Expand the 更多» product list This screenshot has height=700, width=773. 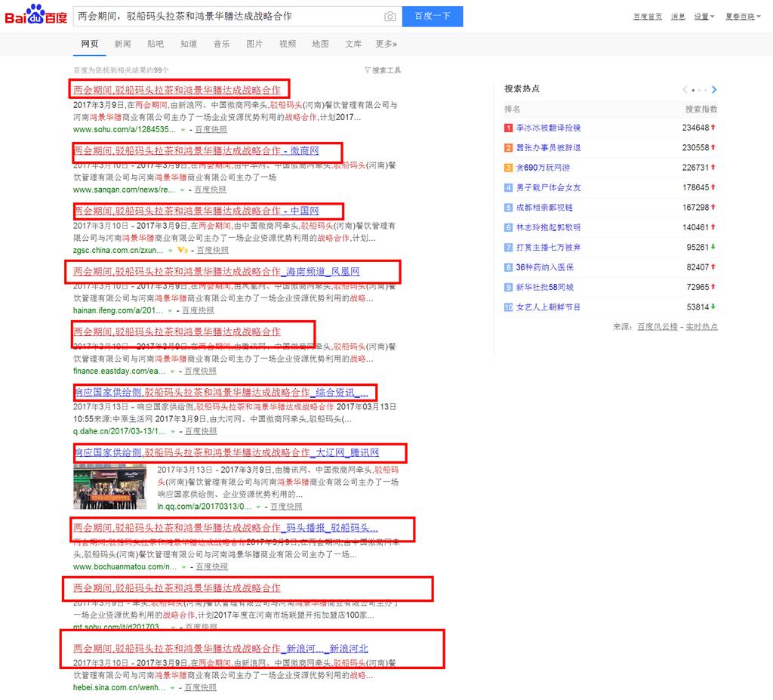point(386,44)
